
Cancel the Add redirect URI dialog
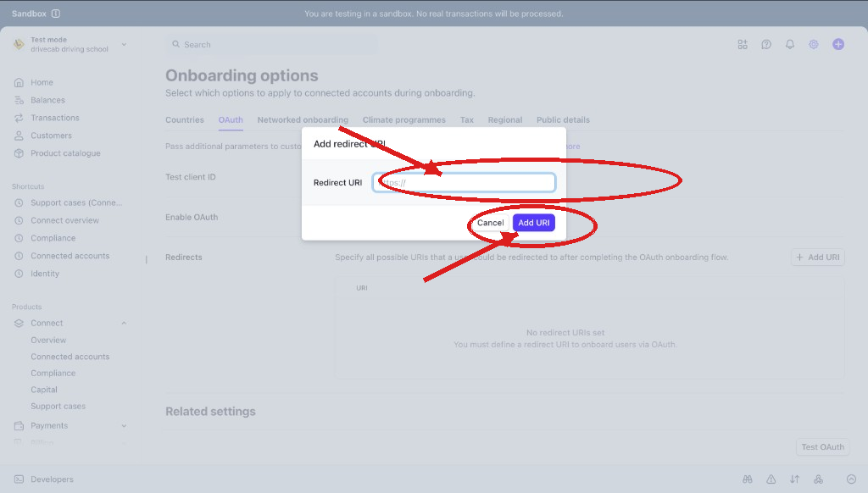pos(491,223)
